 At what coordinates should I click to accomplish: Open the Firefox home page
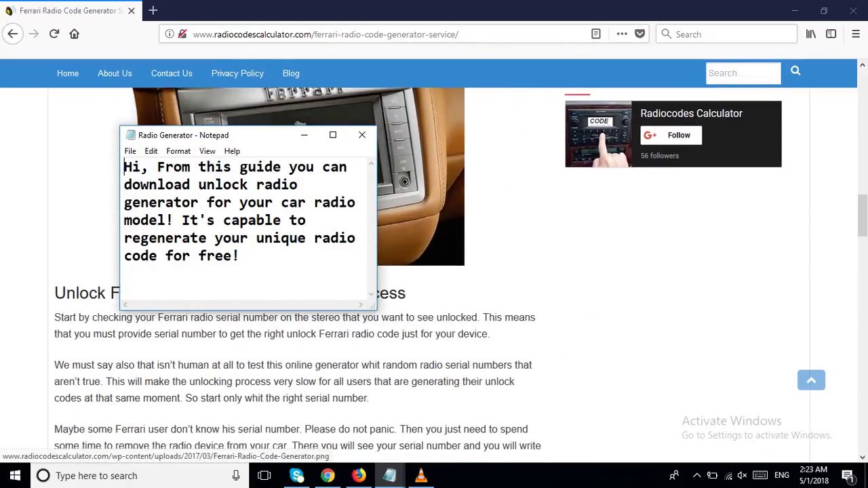pyautogui.click(x=75, y=34)
